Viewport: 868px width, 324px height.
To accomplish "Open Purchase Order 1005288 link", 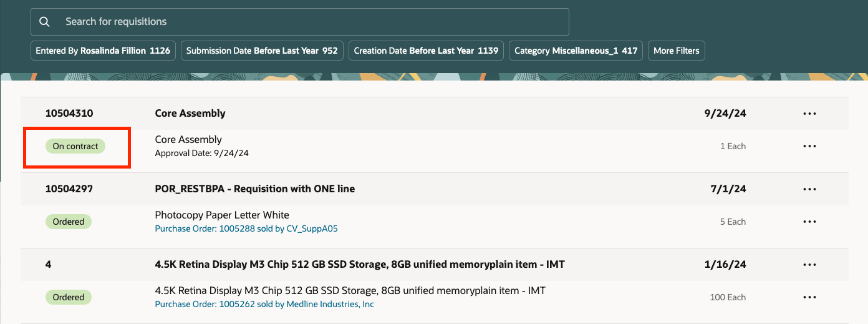I will tap(246, 228).
